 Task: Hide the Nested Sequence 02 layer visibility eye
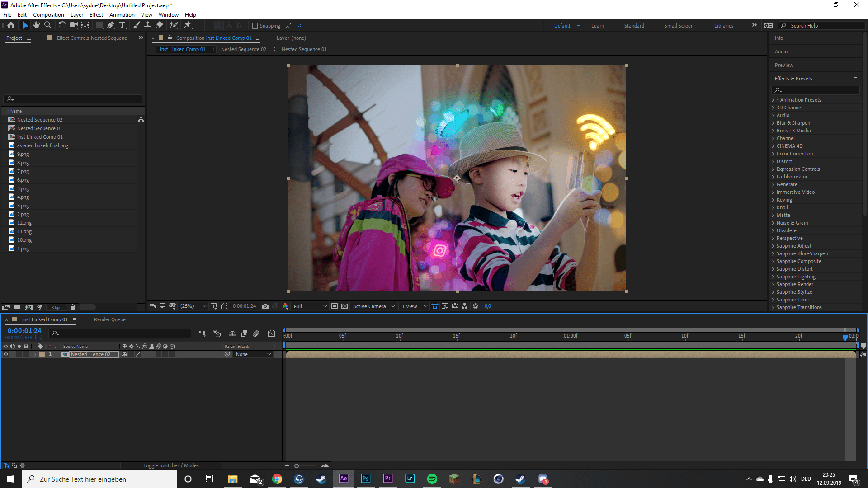(x=5, y=354)
